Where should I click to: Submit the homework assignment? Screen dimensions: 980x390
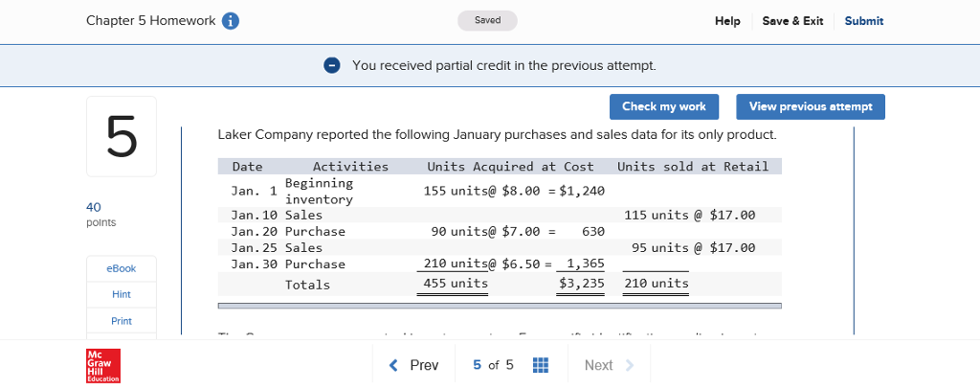(x=863, y=21)
